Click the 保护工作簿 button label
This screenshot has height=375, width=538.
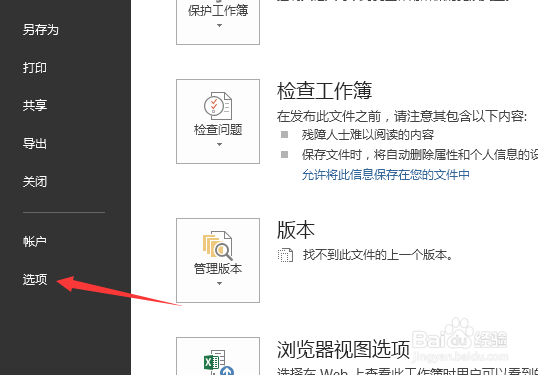(218, 11)
